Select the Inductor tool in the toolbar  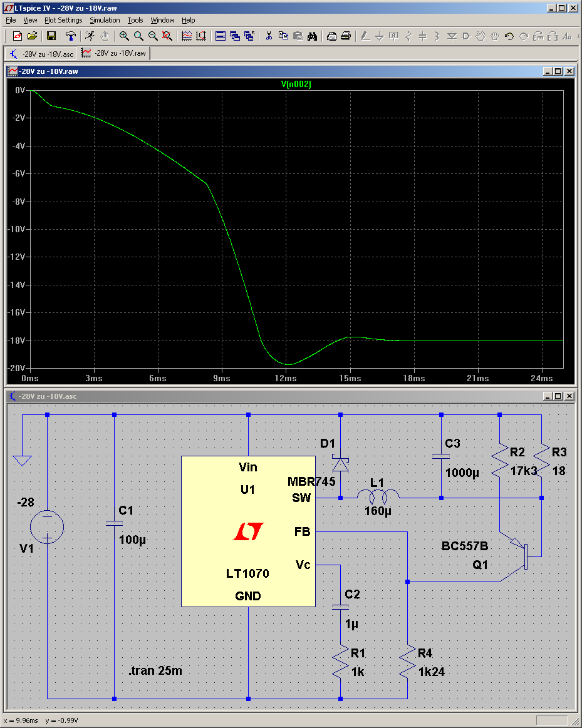437,36
